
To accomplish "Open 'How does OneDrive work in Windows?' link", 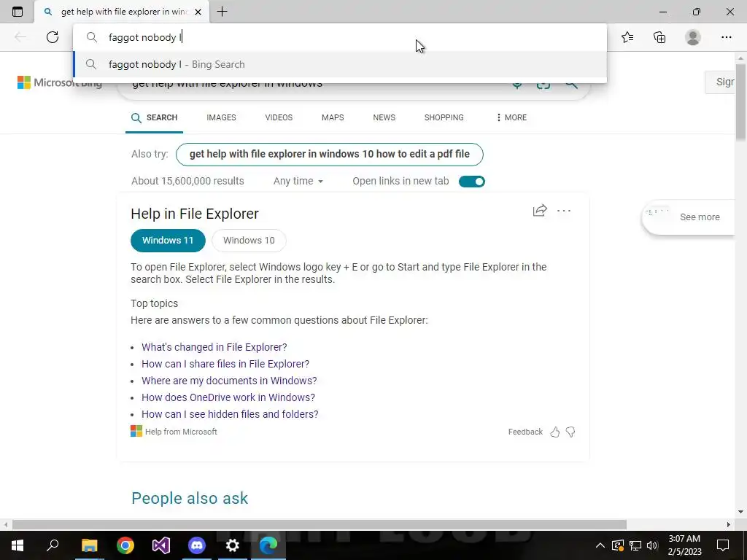I will 228,397.
